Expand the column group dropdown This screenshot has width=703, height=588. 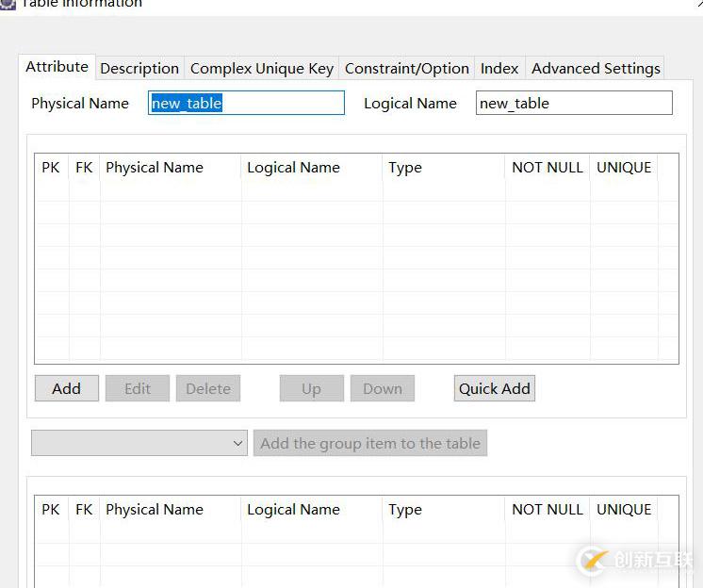[x=139, y=444]
